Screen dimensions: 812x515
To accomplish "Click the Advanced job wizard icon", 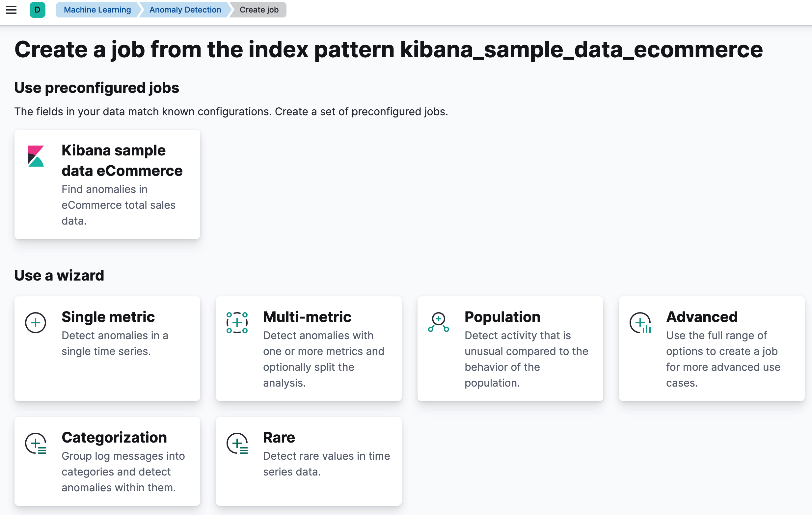I will 640,323.
